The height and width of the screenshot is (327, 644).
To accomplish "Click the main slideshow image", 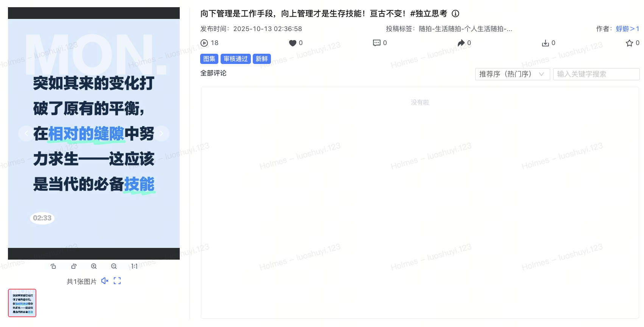I will (94, 133).
